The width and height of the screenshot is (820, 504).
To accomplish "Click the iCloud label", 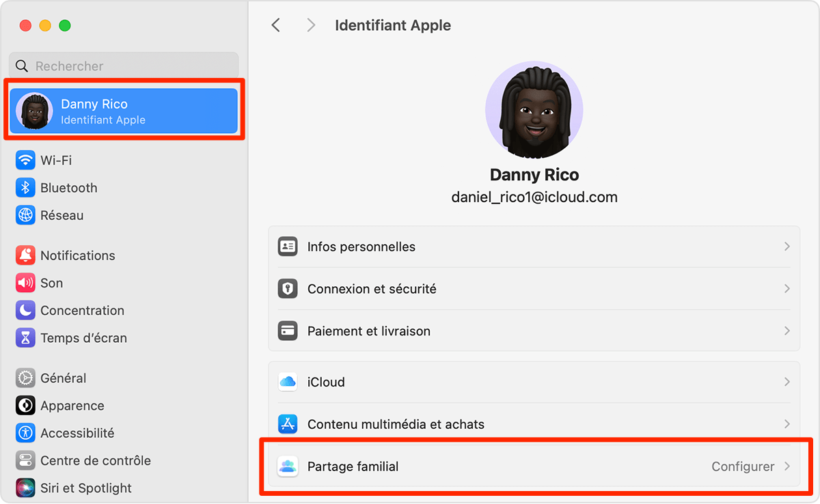I will tap(326, 382).
